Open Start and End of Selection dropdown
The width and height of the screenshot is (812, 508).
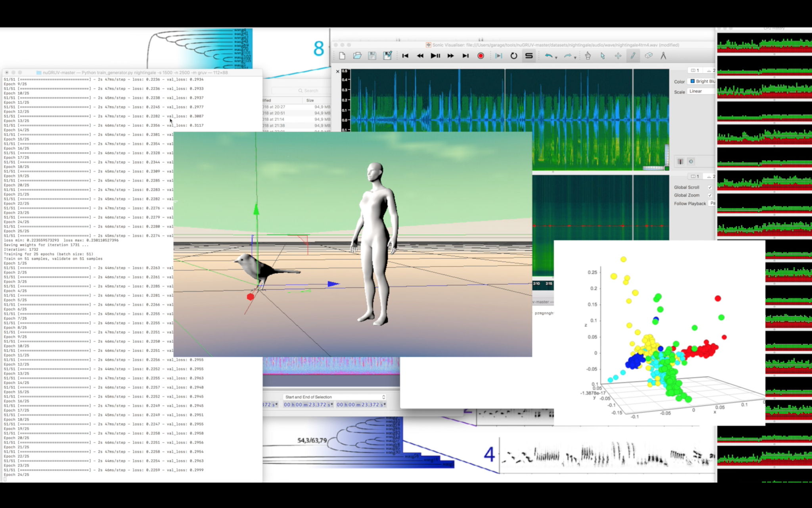click(335, 397)
